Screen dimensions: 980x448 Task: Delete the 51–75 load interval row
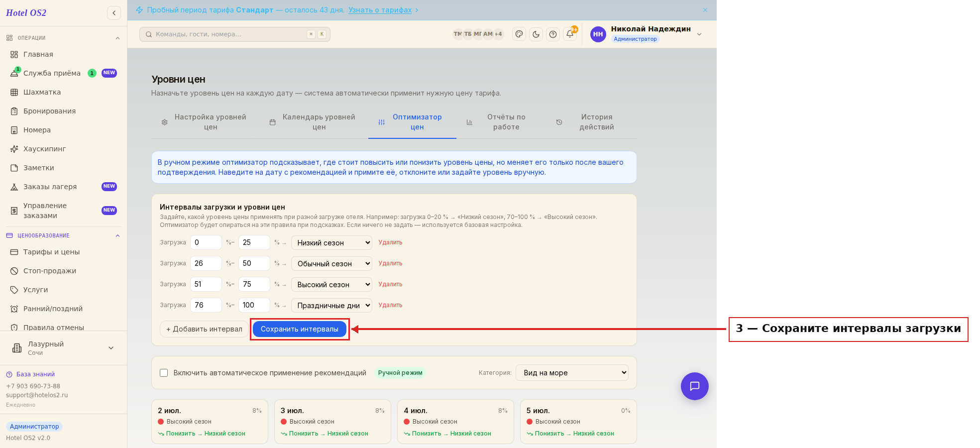pos(390,284)
